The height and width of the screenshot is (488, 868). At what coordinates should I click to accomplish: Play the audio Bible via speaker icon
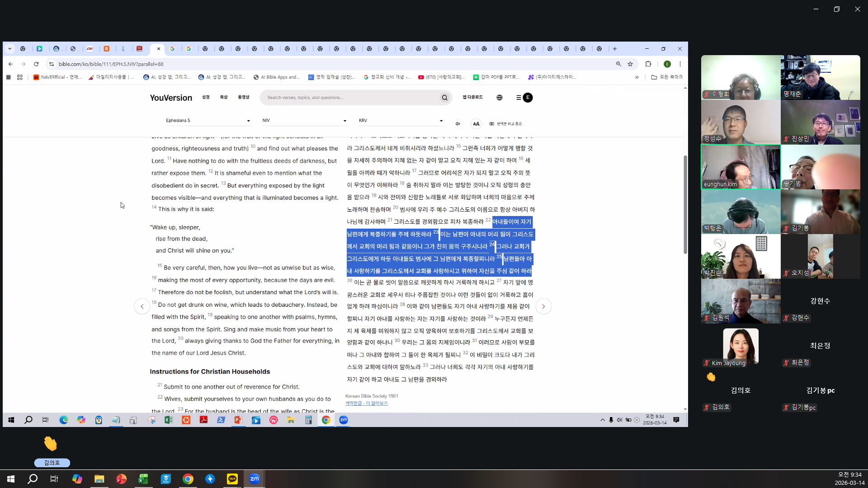pos(458,123)
